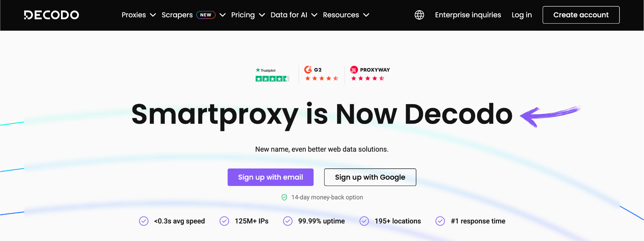Click the checkmark beside <0.3s avg speed
Viewport: 644px width, 241px height.
(x=144, y=221)
